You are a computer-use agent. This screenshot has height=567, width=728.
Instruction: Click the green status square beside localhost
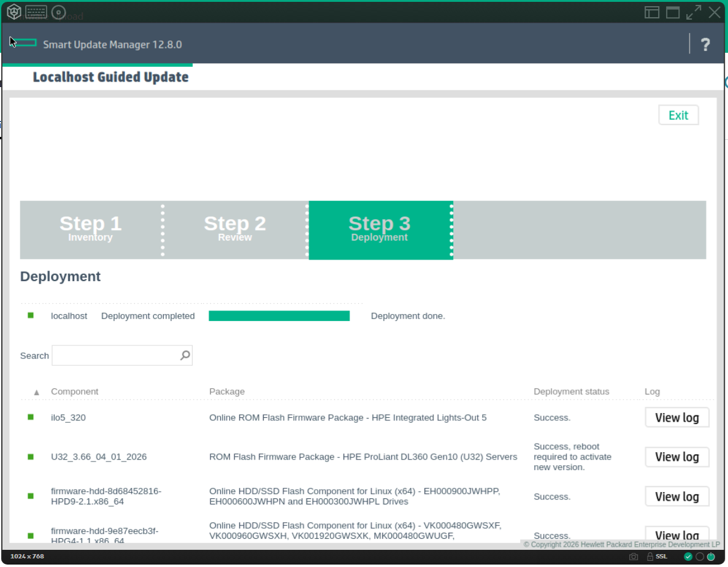[x=31, y=315]
